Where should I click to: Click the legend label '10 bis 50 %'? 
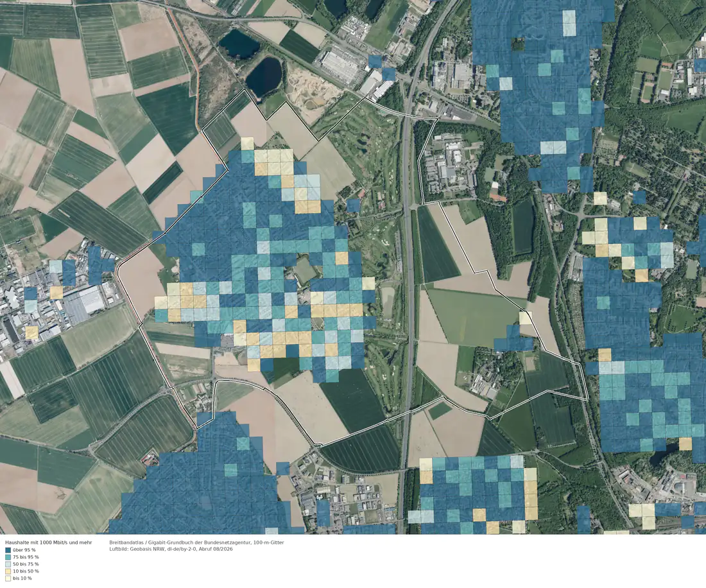pos(26,571)
